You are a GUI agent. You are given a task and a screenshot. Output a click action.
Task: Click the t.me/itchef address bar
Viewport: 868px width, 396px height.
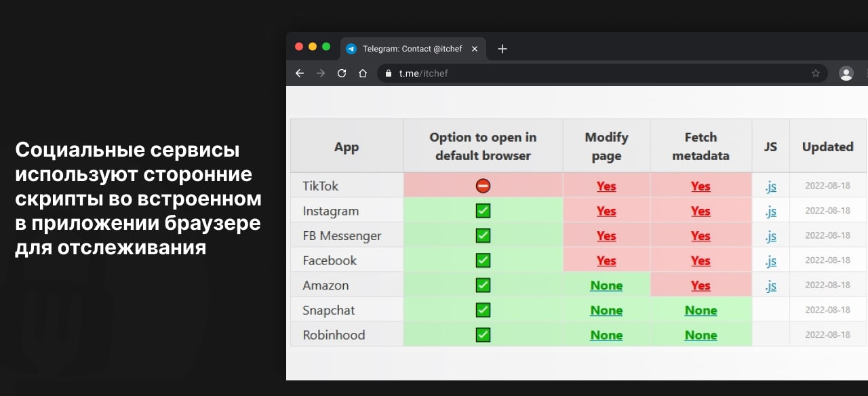[602, 73]
